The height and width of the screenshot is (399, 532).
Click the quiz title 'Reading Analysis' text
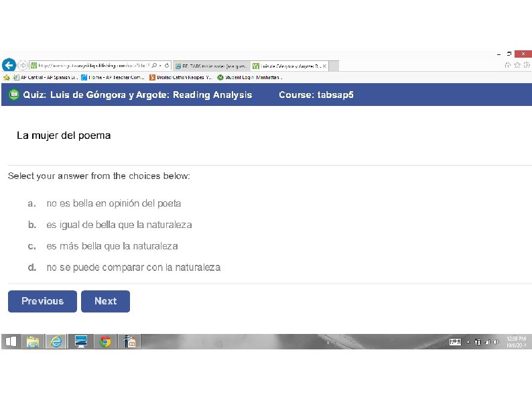[212, 95]
